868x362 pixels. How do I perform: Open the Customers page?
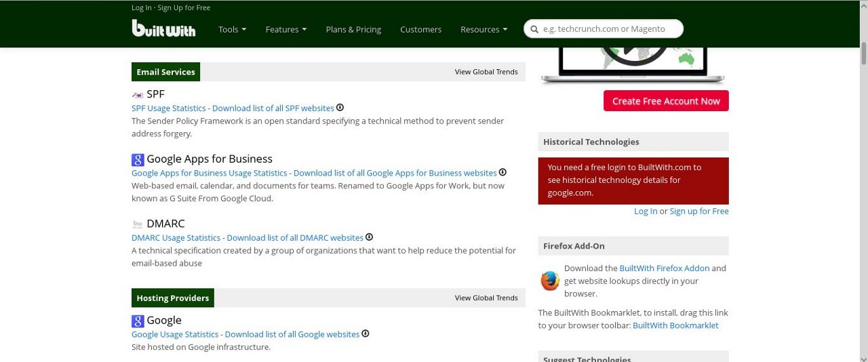[420, 29]
